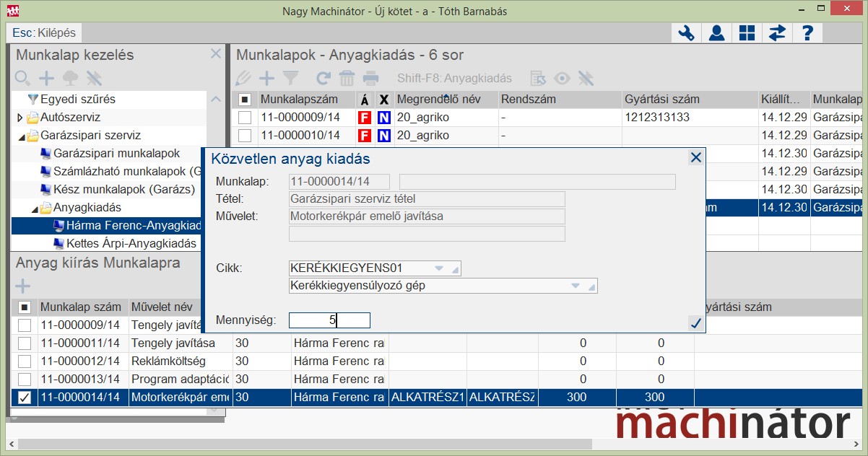Image resolution: width=868 pixels, height=456 pixels.
Task: Check the box for row 11-0000011/14
Action: pos(25,343)
